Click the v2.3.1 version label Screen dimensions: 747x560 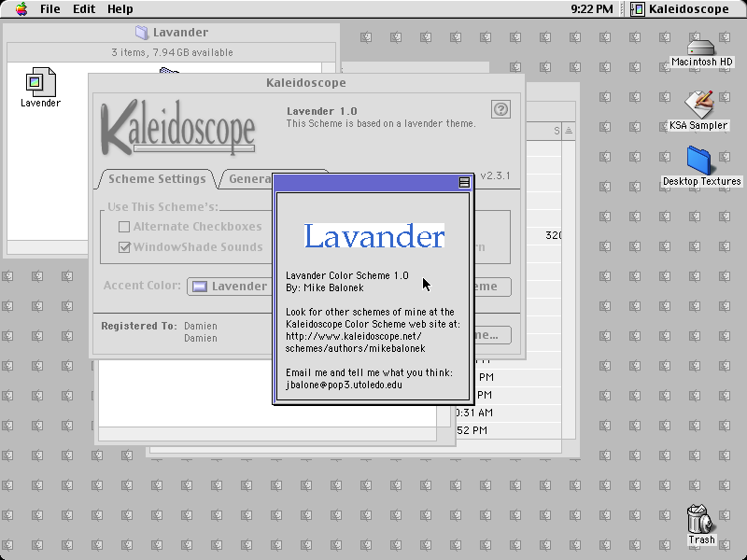click(x=495, y=175)
